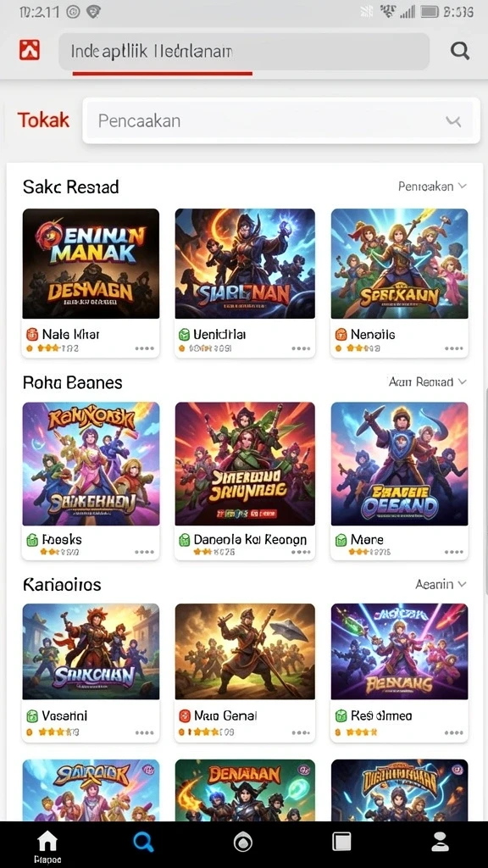Select the blue search icon in bottom bar

143,843
